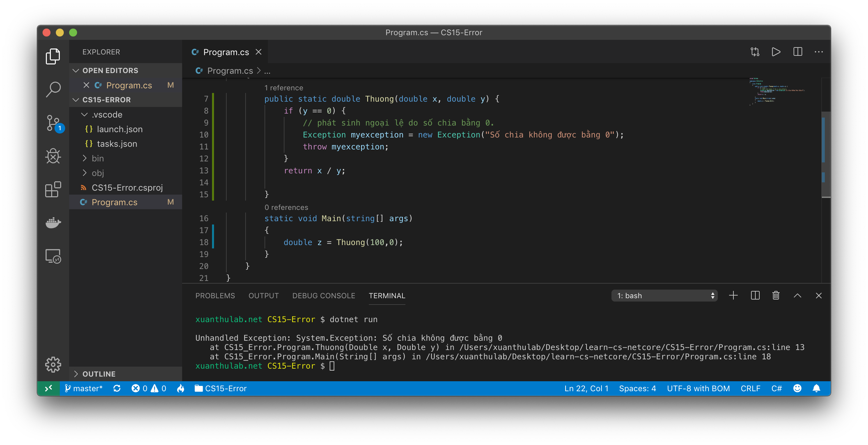Image resolution: width=868 pixels, height=445 pixels.
Task: Click UTF-8 with BOM encoding selector
Action: click(x=698, y=389)
